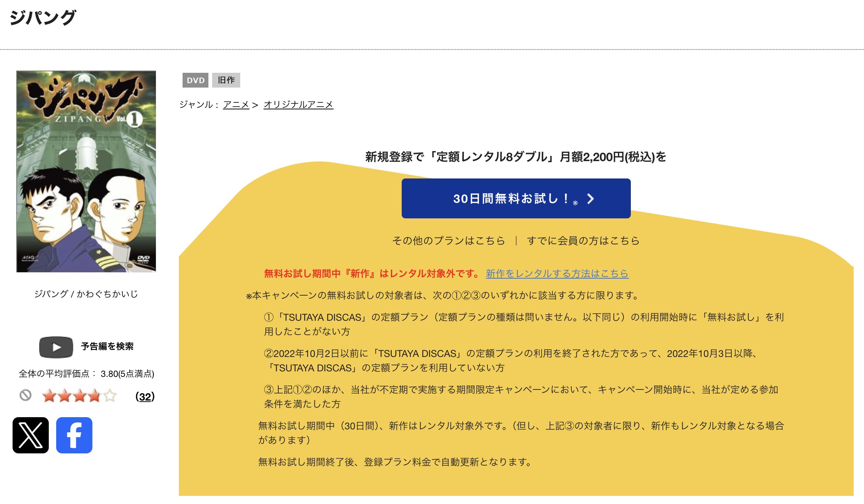Click the trailer search play icon
The image size is (864, 504).
56,347
